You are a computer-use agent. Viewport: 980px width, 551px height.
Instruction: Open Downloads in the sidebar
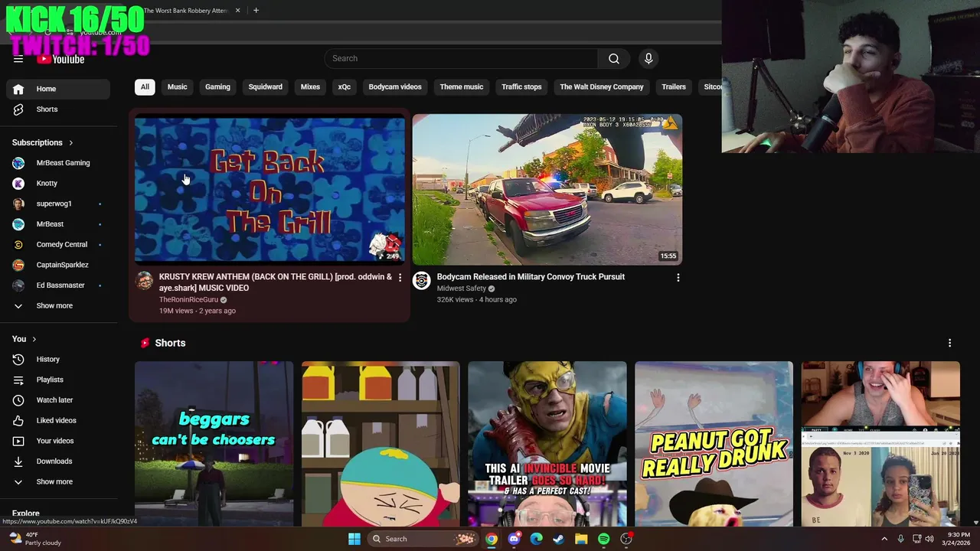pyautogui.click(x=58, y=461)
